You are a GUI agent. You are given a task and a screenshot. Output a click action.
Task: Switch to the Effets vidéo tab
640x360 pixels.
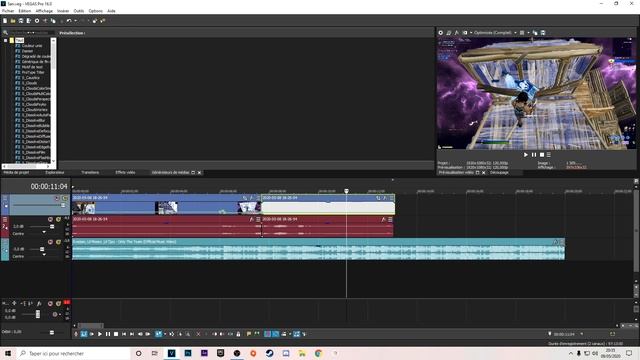pos(125,173)
